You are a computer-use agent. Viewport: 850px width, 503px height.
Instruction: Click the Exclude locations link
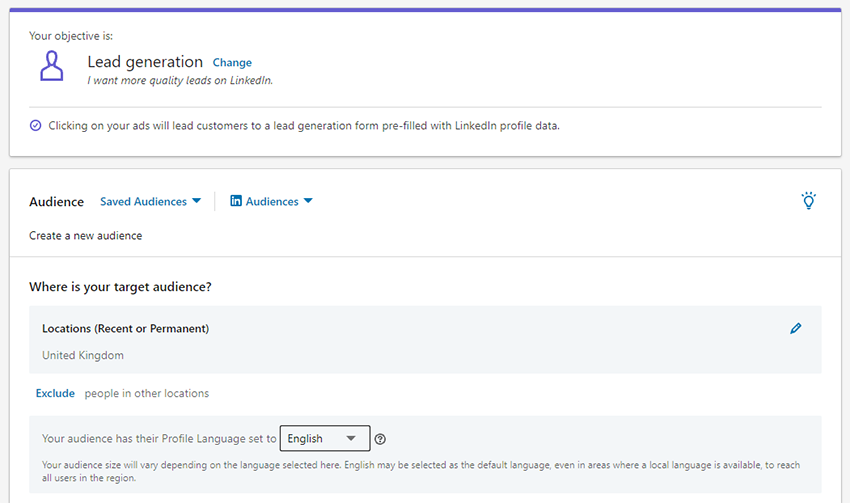pyautogui.click(x=55, y=394)
